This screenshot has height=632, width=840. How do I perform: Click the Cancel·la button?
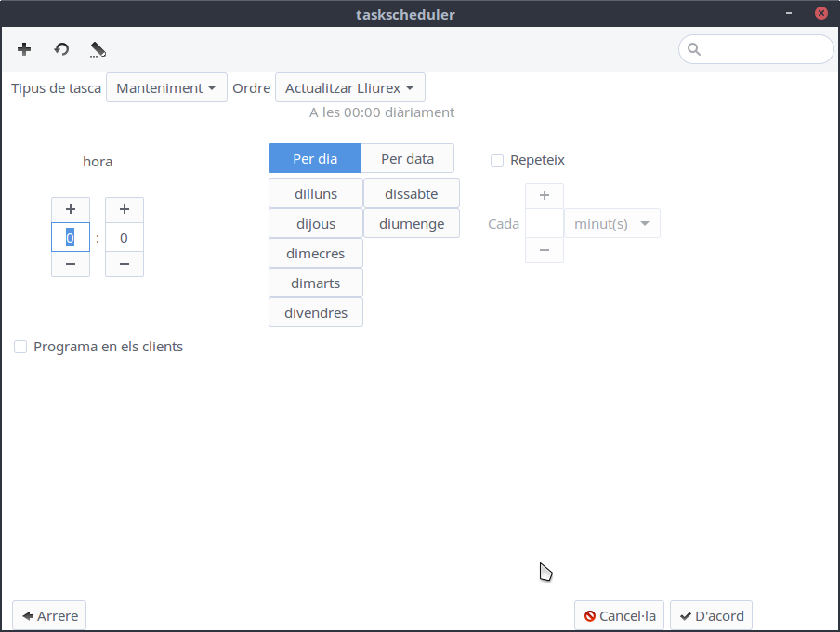(x=620, y=616)
